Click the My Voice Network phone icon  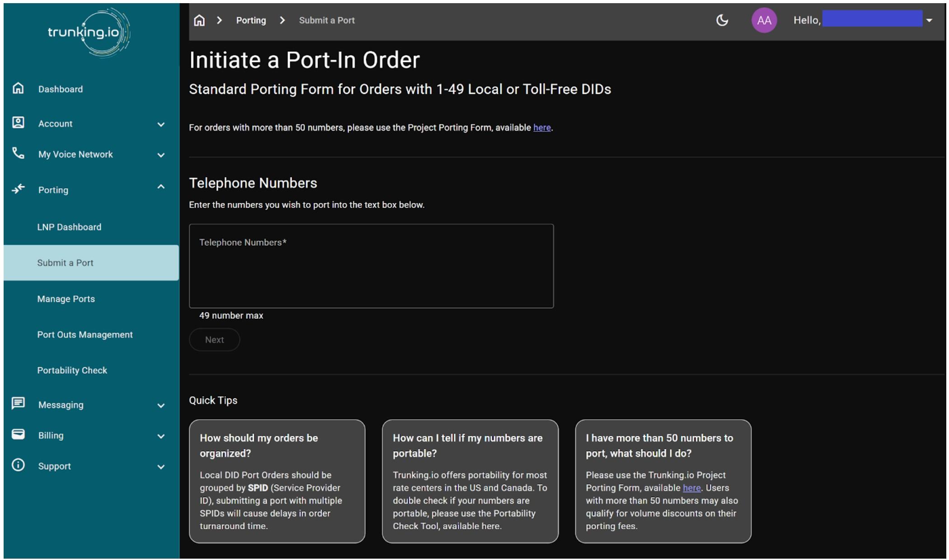pyautogui.click(x=18, y=154)
